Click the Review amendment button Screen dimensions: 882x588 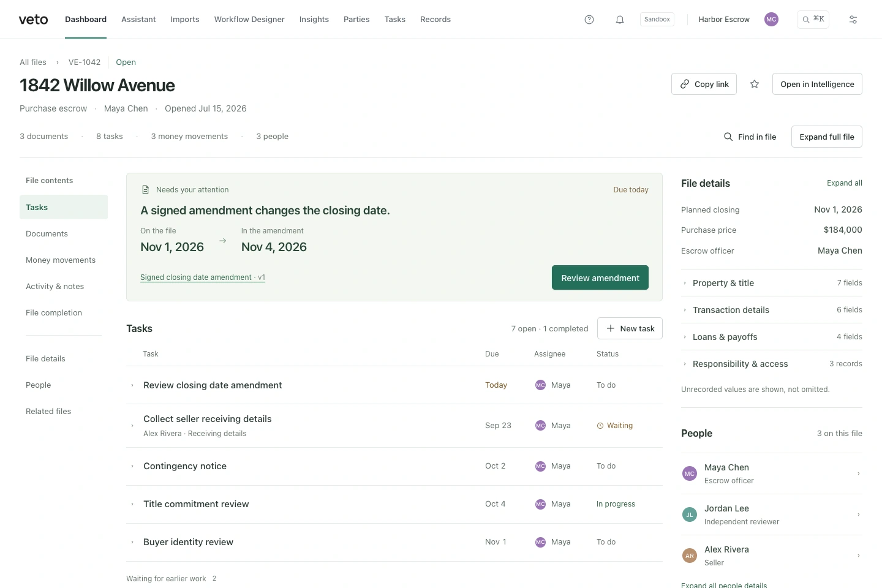600,277
